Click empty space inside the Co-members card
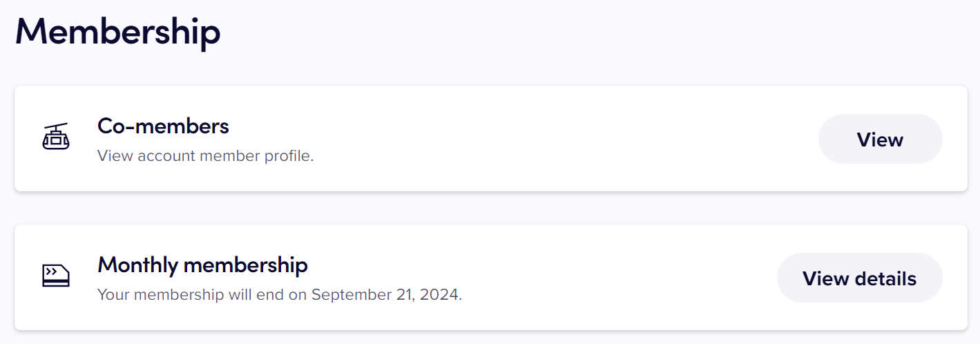 553,138
